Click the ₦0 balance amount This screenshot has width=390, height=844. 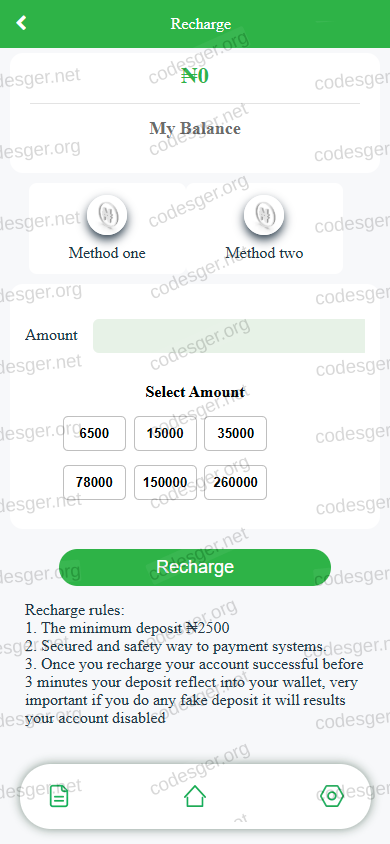(x=195, y=76)
